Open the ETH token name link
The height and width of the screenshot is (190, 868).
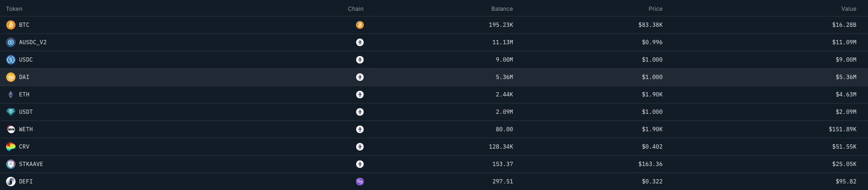click(x=24, y=95)
